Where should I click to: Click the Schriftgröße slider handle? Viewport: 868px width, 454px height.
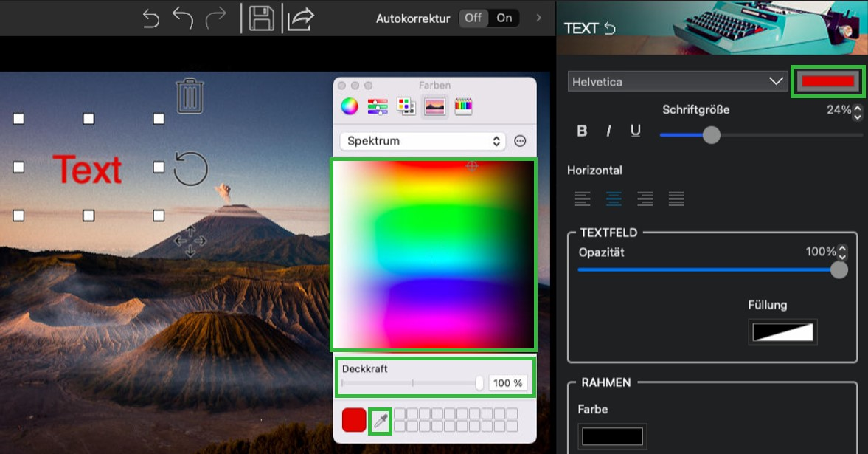tap(712, 134)
